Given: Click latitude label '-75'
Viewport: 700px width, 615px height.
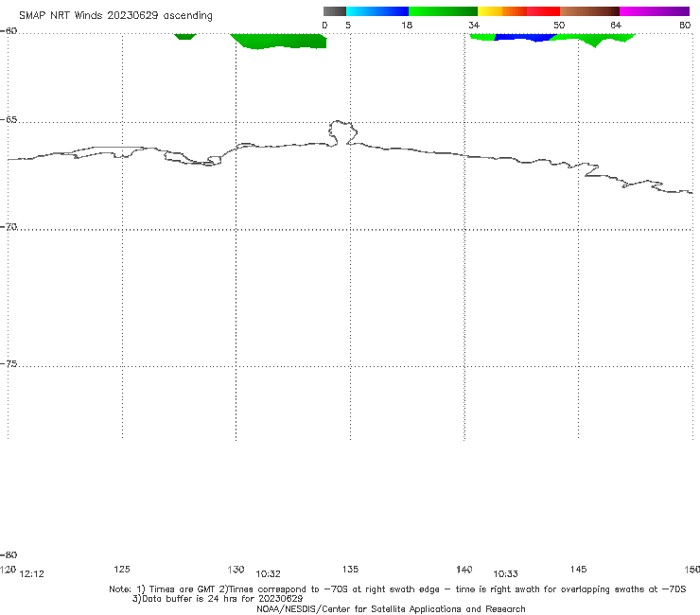Looking at the screenshot, I should (9, 363).
